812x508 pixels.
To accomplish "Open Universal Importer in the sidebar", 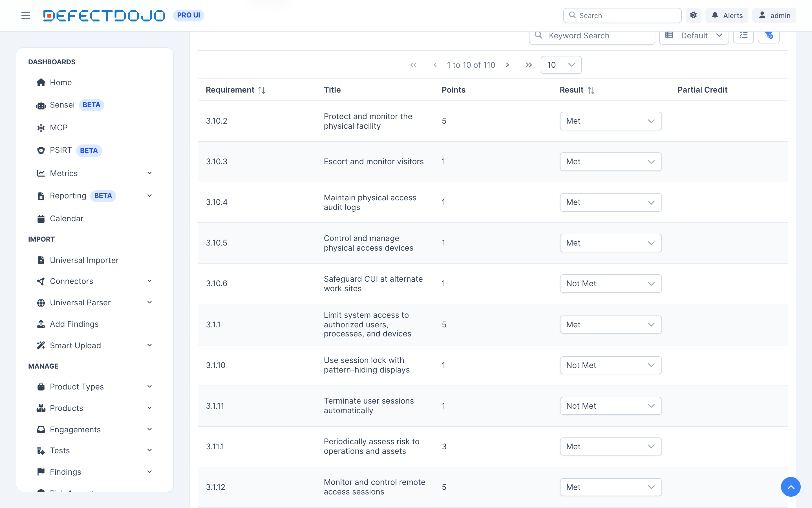I will point(77,260).
